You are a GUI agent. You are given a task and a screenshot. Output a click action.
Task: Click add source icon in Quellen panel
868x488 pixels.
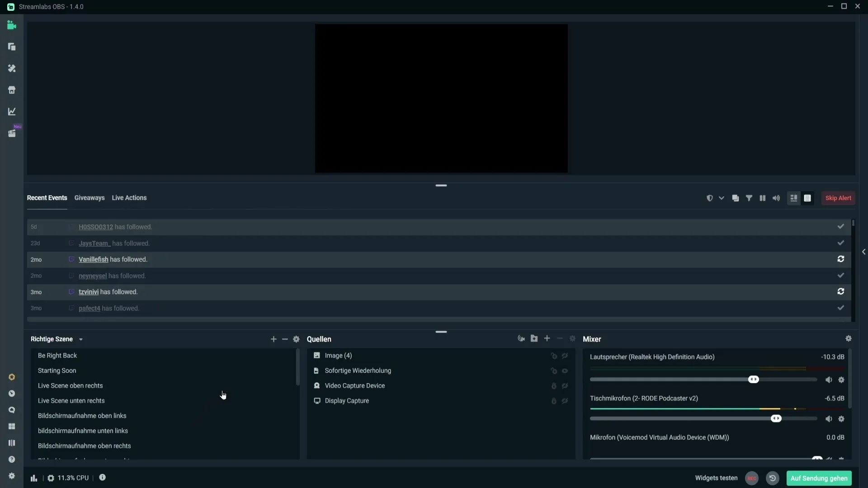[x=547, y=339]
